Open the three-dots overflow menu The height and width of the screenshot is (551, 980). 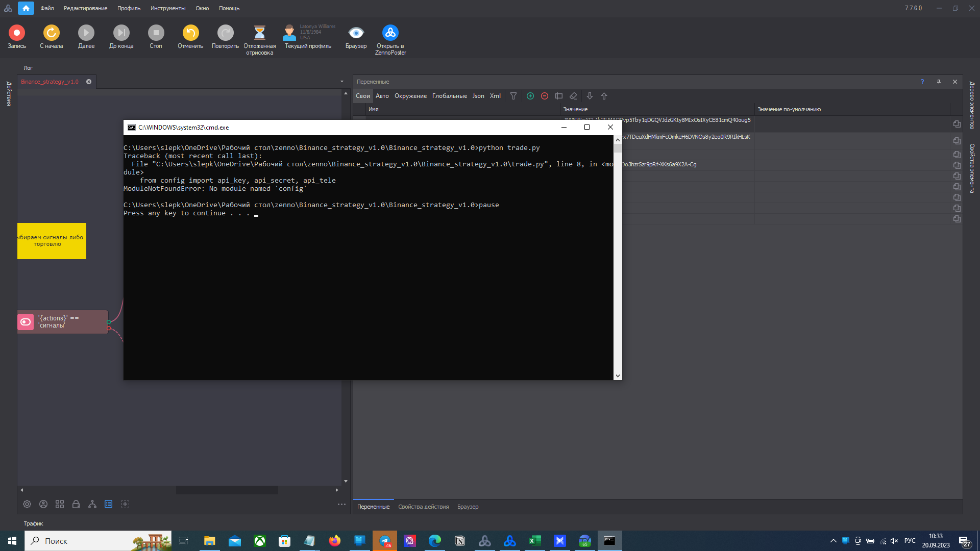341,504
